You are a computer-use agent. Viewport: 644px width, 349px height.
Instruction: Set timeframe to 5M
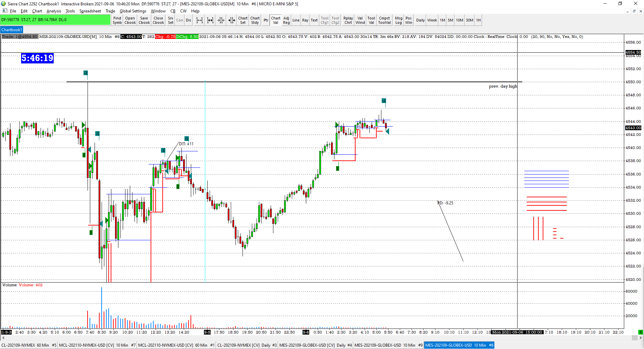coord(450,20)
